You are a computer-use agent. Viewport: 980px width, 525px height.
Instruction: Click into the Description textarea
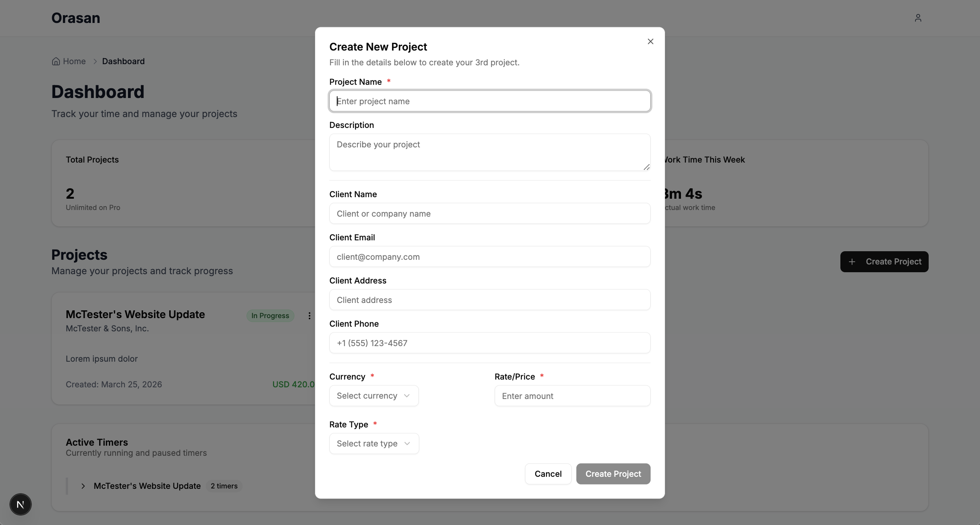(x=490, y=152)
